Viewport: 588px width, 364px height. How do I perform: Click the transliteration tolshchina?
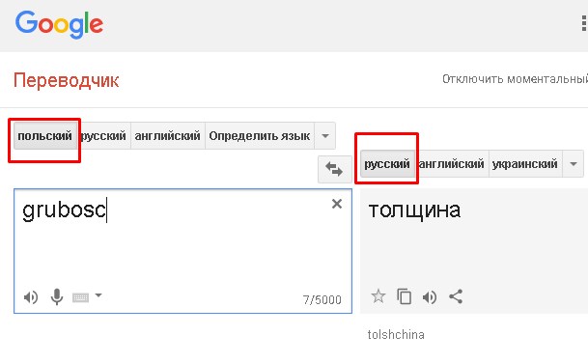396,334
